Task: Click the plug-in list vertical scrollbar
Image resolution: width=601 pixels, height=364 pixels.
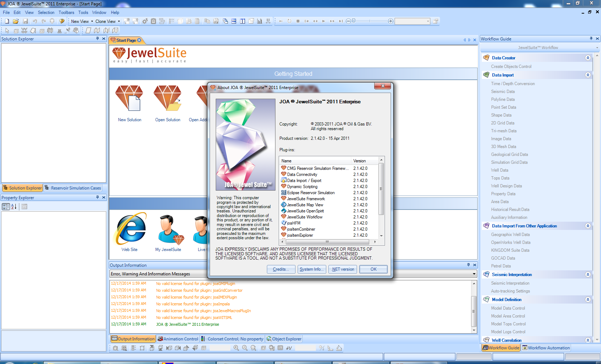Action: 381,189
